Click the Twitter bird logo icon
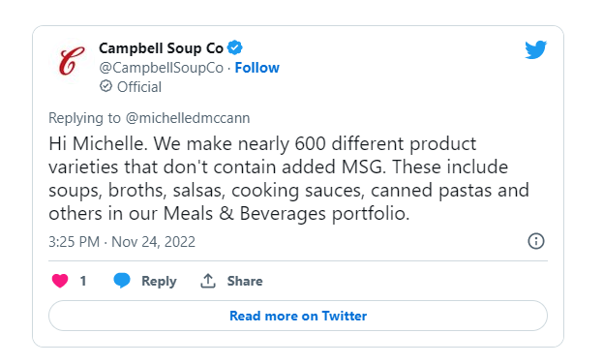The height and width of the screenshot is (364, 603). (535, 49)
